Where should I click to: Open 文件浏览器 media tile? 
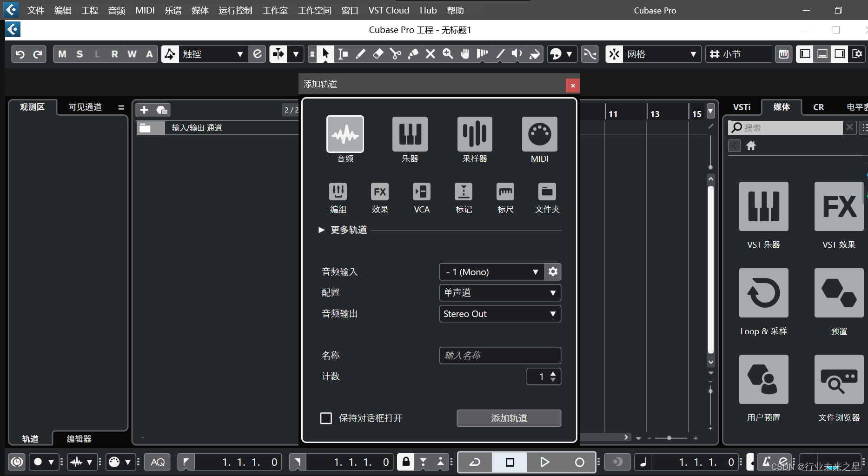[x=839, y=379]
